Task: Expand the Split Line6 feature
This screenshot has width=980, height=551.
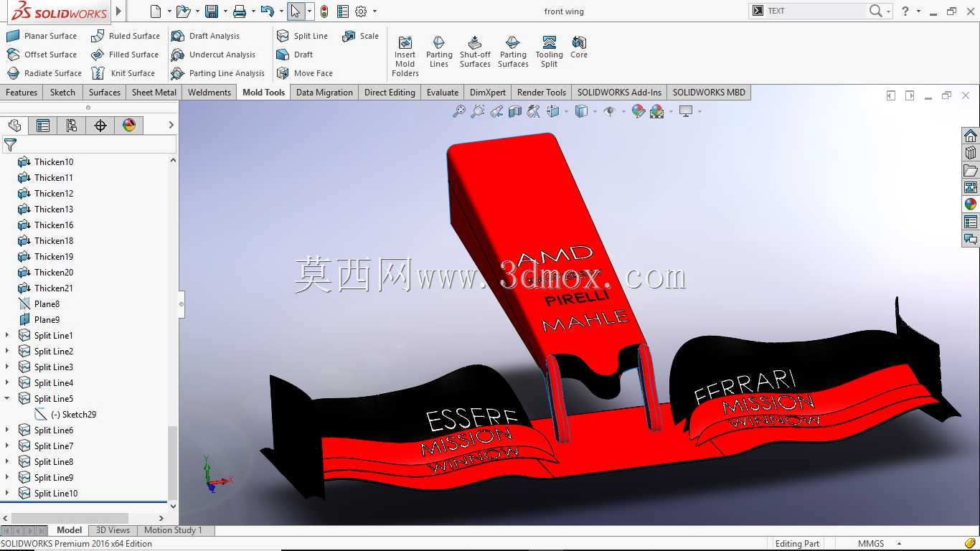Action: tap(7, 430)
